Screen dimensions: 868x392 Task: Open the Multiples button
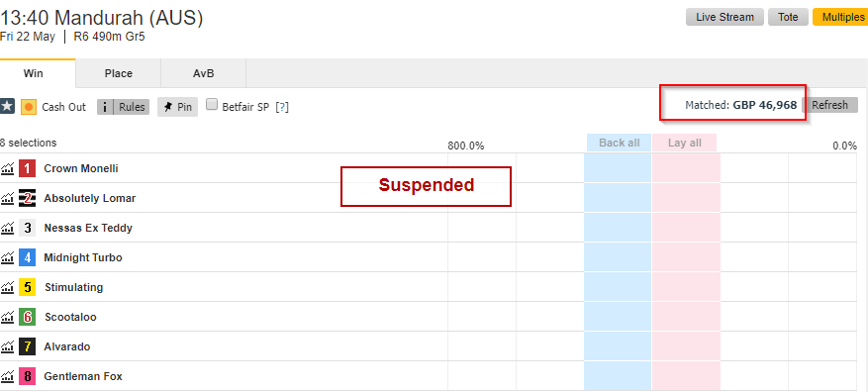840,17
